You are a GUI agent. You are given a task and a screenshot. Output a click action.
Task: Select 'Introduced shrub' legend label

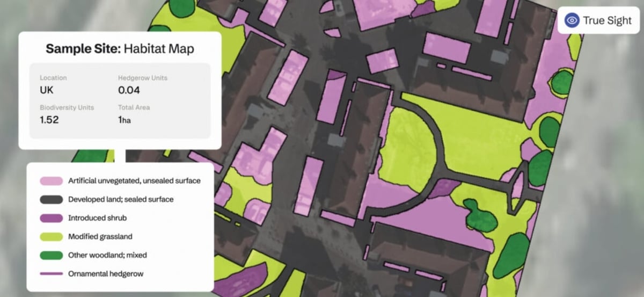point(98,218)
